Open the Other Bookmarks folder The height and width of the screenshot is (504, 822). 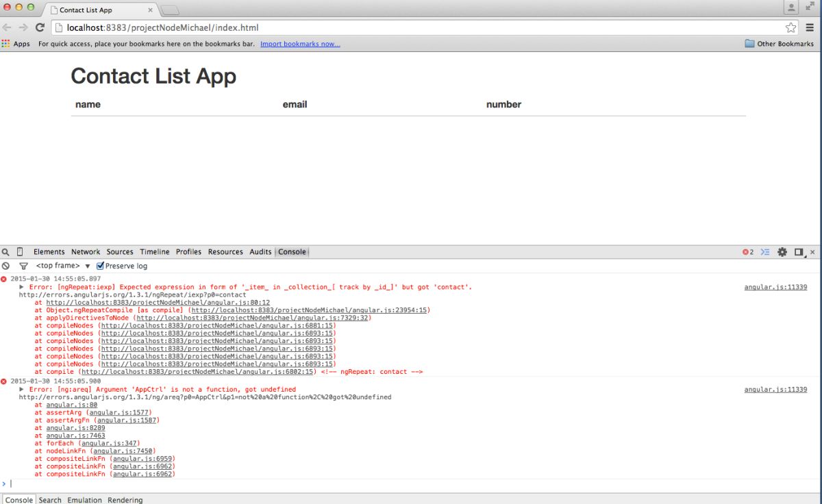pyautogui.click(x=780, y=44)
